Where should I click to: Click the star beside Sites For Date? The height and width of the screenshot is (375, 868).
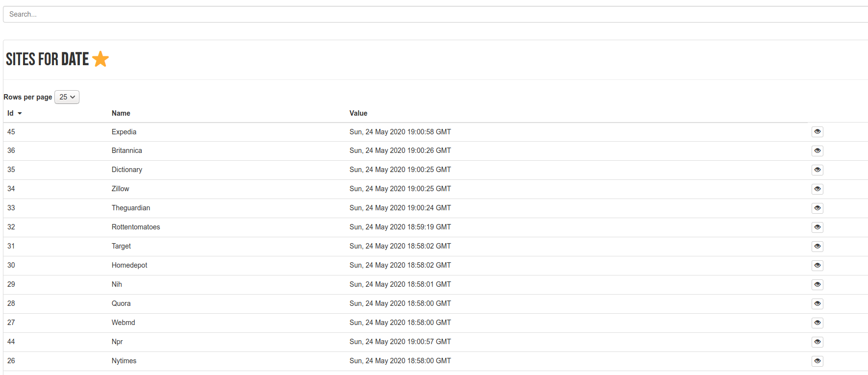coord(101,59)
